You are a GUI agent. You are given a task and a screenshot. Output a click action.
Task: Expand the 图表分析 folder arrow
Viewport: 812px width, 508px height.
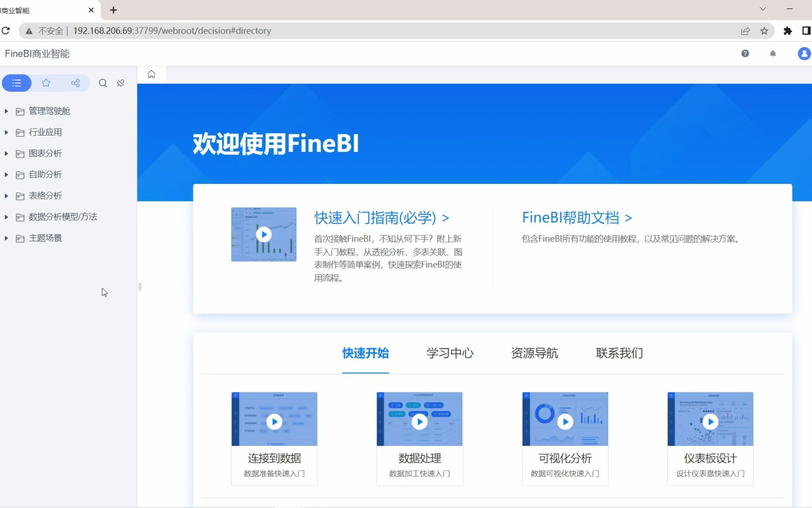6,153
